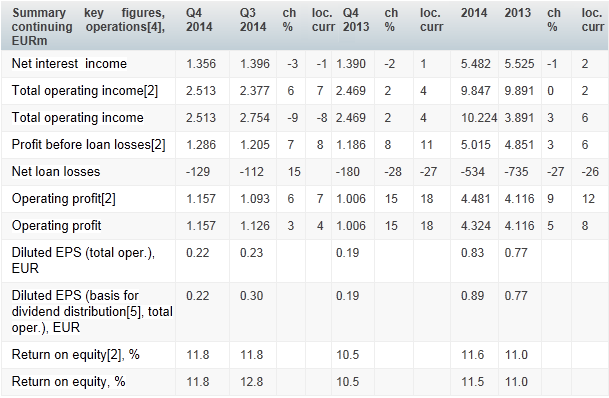
Task: Click the 12.8 return on equity value
Action: pos(252,382)
